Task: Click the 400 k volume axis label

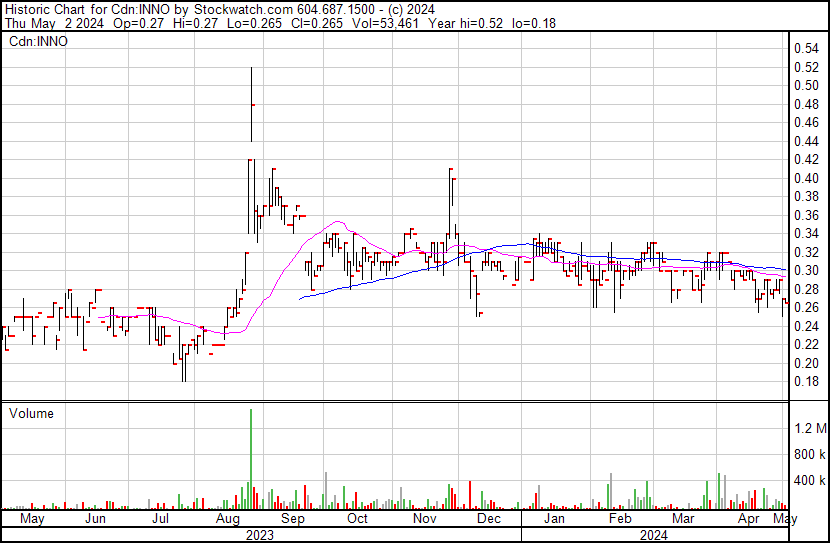Action: (810, 481)
